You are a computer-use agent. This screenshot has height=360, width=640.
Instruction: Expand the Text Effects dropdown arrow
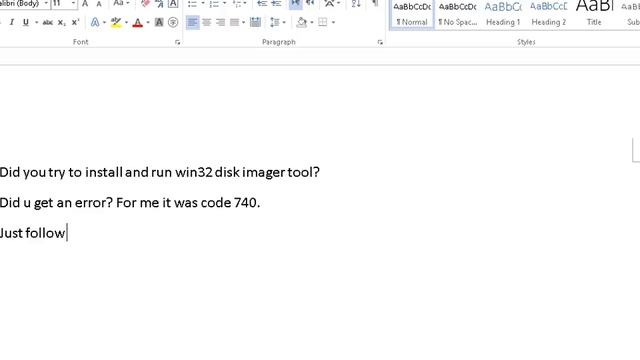pos(104,22)
